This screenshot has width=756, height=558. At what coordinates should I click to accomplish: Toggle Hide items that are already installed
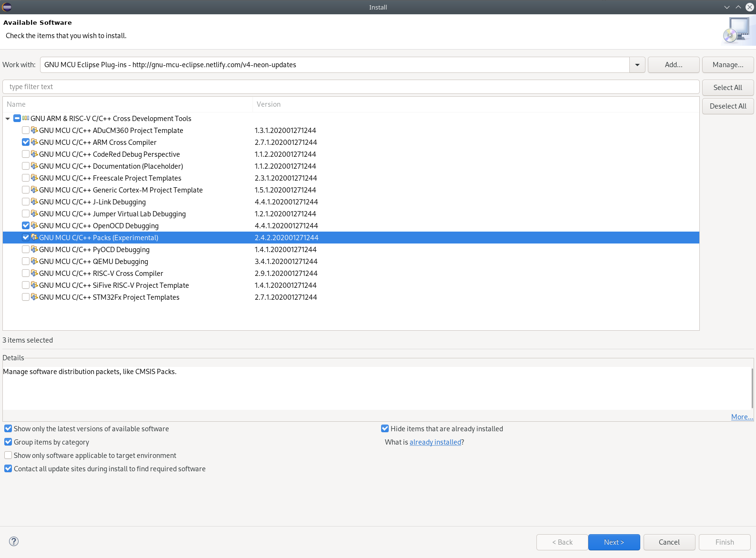[x=385, y=428]
